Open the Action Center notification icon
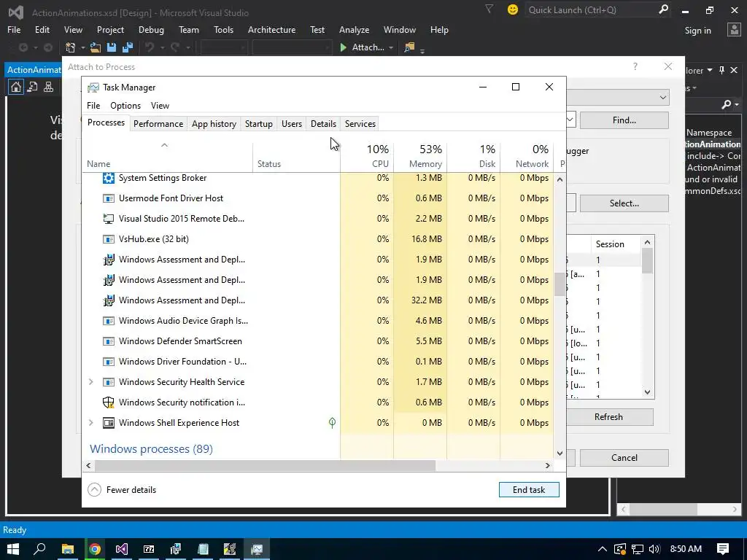The image size is (747, 560). point(723,549)
